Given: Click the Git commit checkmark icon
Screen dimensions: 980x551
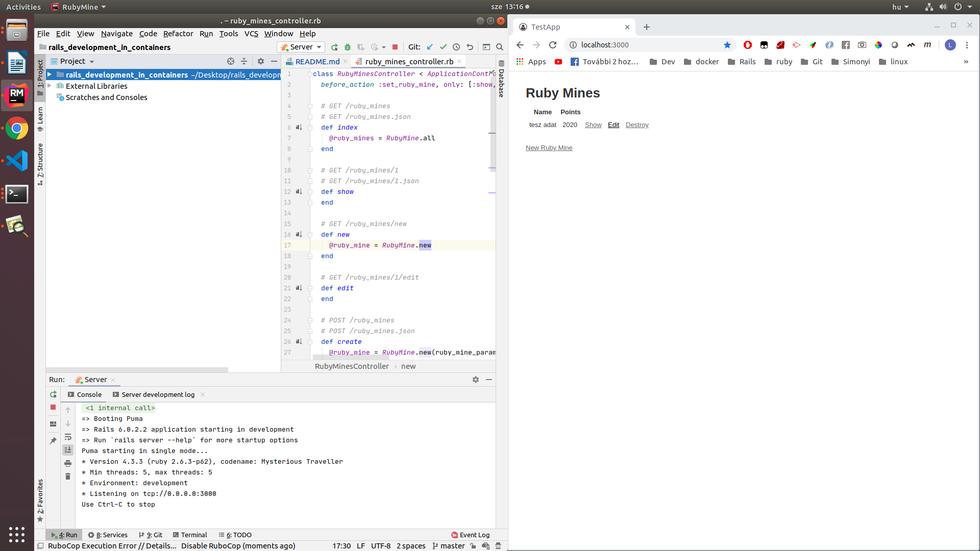Looking at the screenshot, I should click(443, 47).
